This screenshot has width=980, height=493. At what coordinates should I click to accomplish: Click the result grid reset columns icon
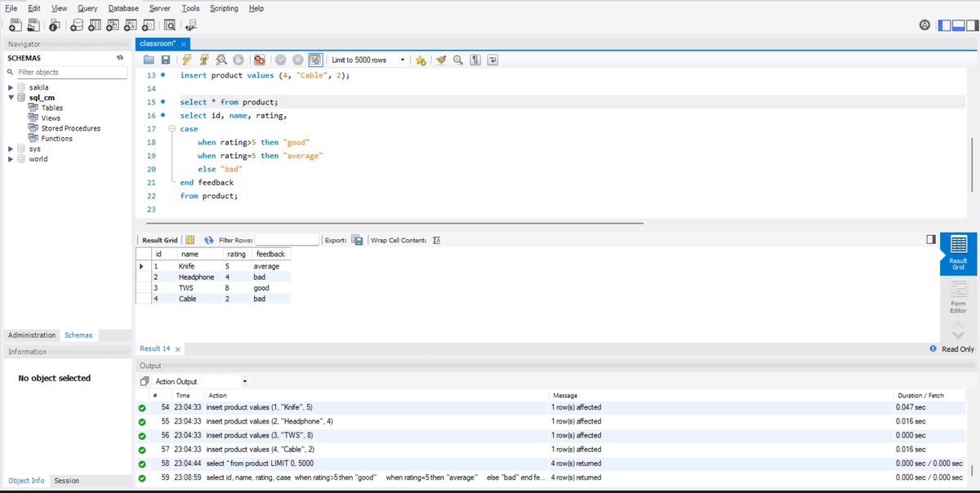click(190, 240)
